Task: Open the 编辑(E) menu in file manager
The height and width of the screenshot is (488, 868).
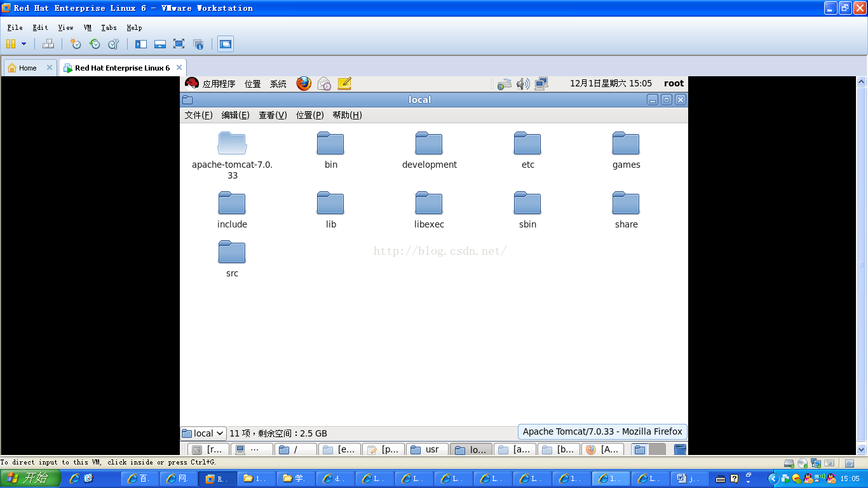Action: tap(235, 115)
